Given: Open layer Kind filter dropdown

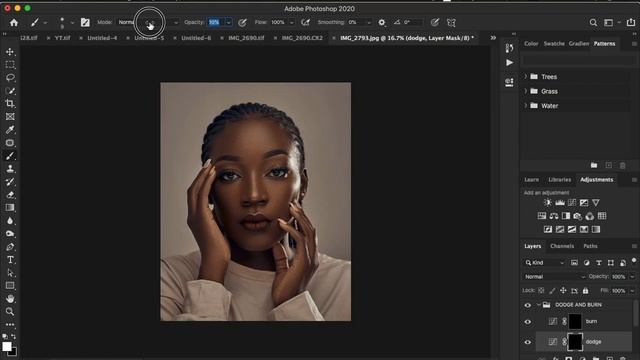Looking at the screenshot, I should (545, 263).
